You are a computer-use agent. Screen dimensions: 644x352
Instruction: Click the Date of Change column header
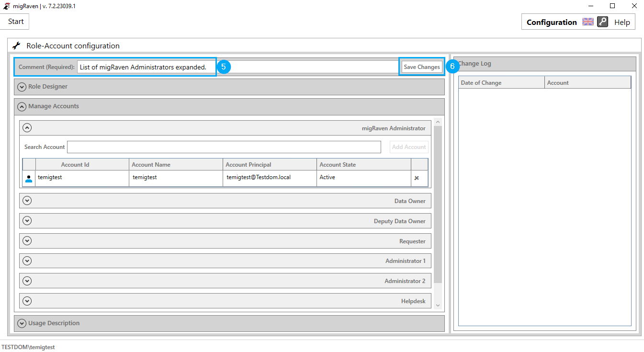502,83
